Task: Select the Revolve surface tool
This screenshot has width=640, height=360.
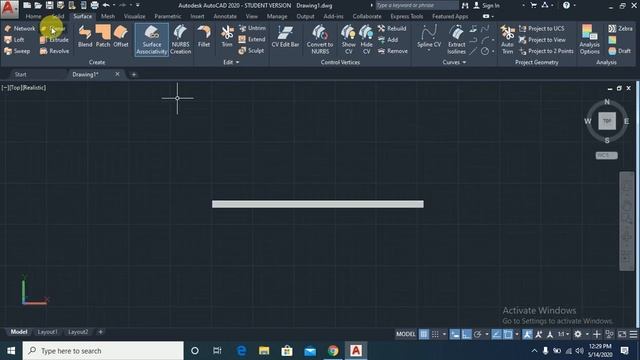Action: coord(54,51)
